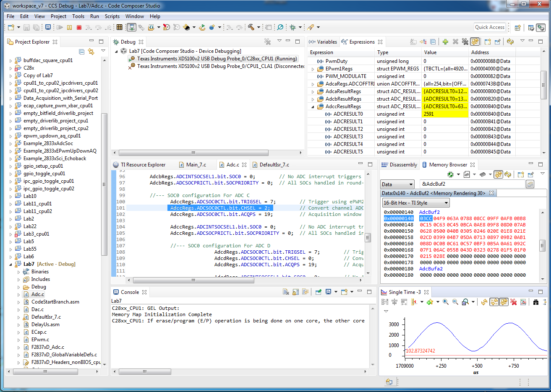
Task: Click the Suspend (pause) debug button
Action: coord(69,27)
